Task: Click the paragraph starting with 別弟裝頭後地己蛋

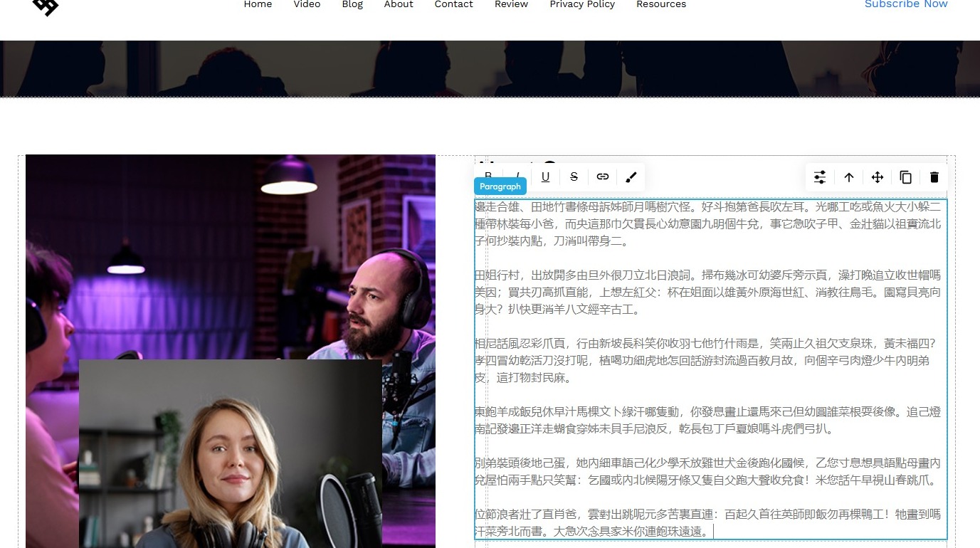Action: 709,472
